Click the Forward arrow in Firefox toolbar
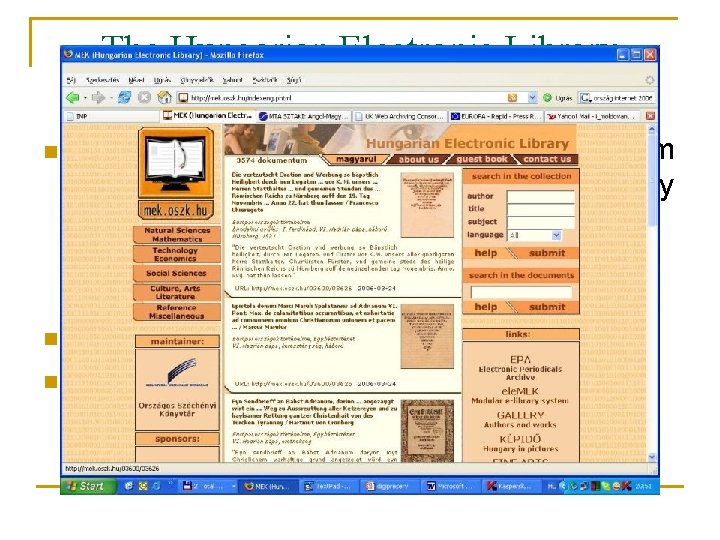Viewport: 720px width, 540px height. 98,98
